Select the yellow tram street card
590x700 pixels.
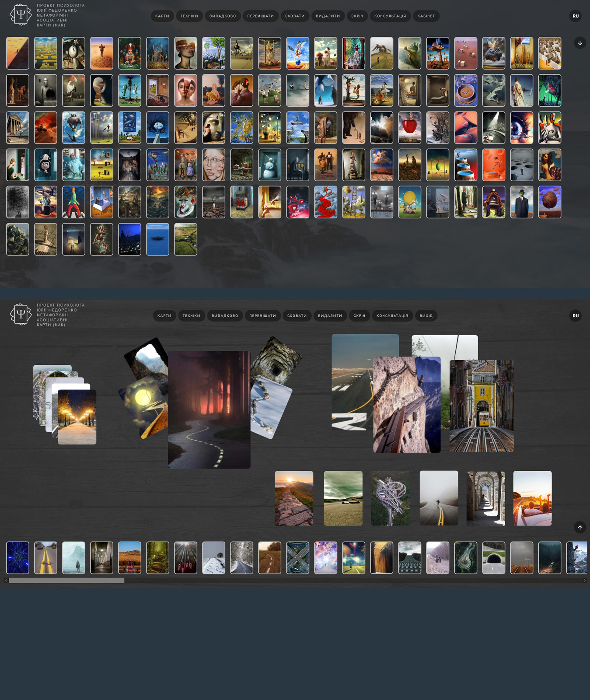(x=482, y=406)
